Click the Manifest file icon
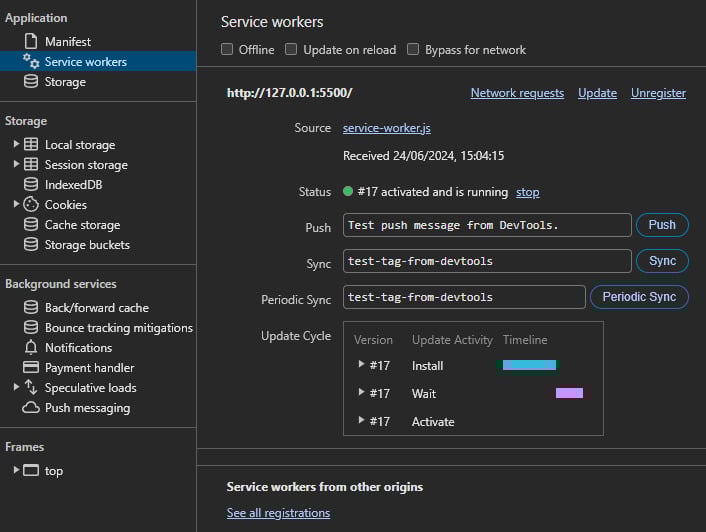This screenshot has height=532, width=706. [x=31, y=42]
